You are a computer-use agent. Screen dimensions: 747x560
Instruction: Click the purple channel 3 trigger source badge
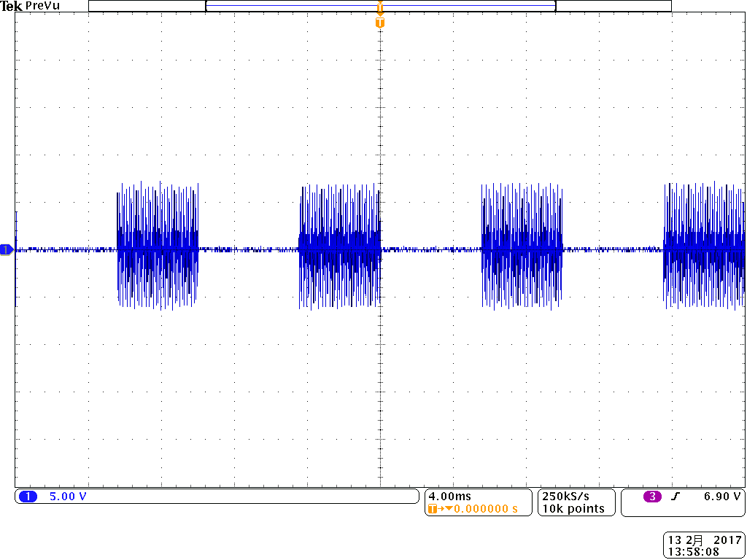[x=652, y=497]
